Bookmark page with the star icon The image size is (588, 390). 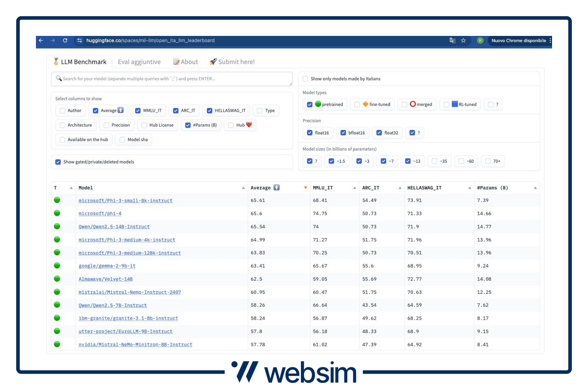point(463,40)
